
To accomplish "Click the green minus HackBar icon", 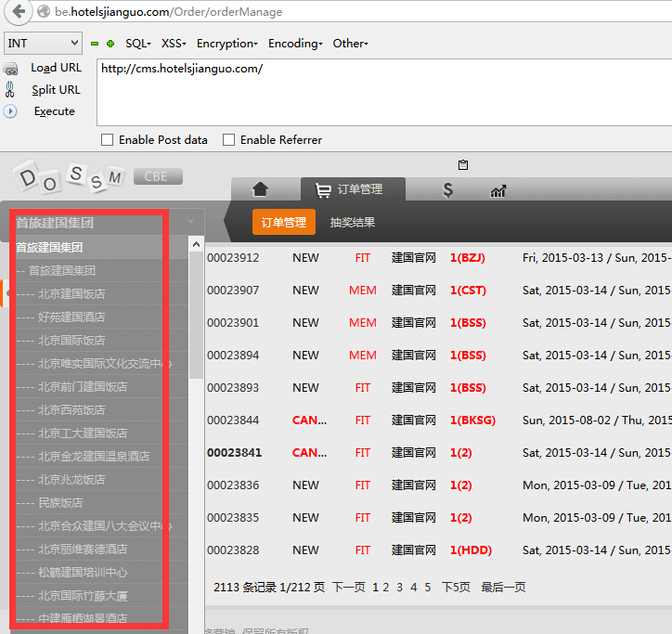I will [x=95, y=44].
